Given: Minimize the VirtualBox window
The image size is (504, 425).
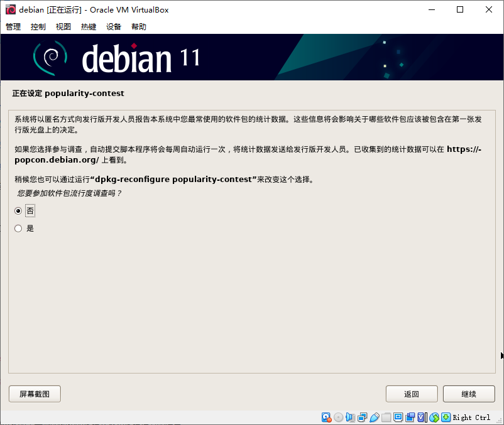Looking at the screenshot, I should (x=432, y=9).
